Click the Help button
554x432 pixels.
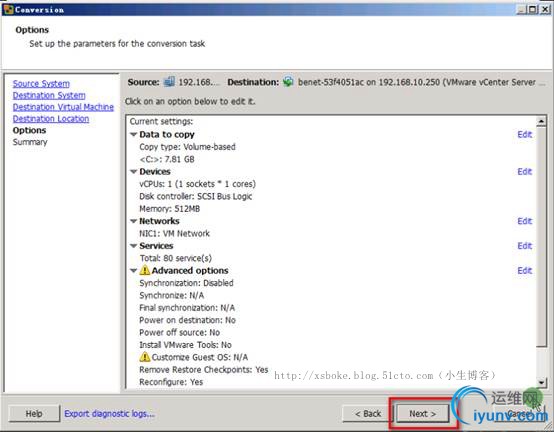34,413
